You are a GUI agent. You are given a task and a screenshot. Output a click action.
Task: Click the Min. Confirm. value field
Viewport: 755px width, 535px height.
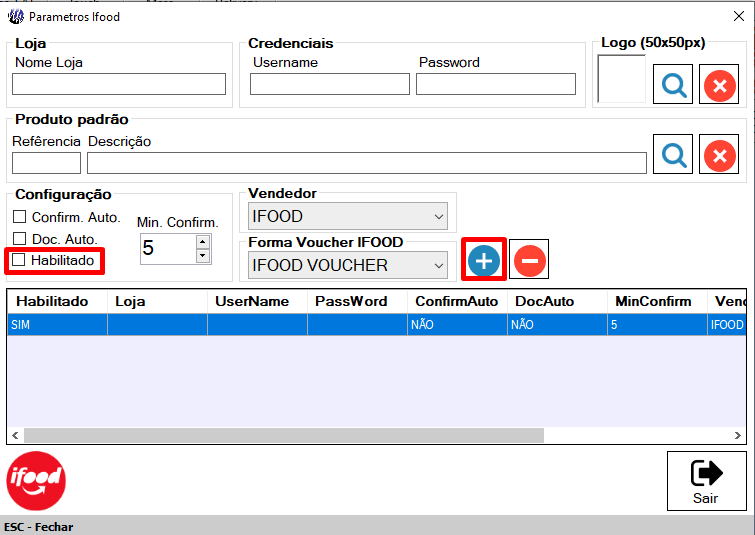point(168,248)
